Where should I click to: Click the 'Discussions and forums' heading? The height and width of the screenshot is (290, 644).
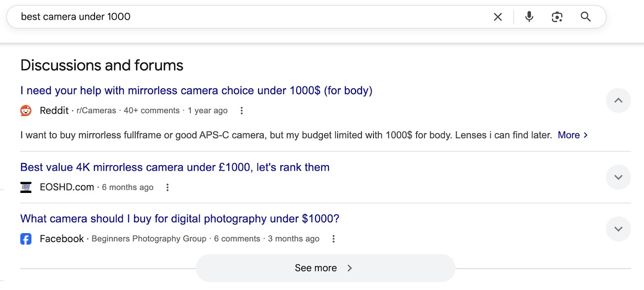tap(102, 65)
